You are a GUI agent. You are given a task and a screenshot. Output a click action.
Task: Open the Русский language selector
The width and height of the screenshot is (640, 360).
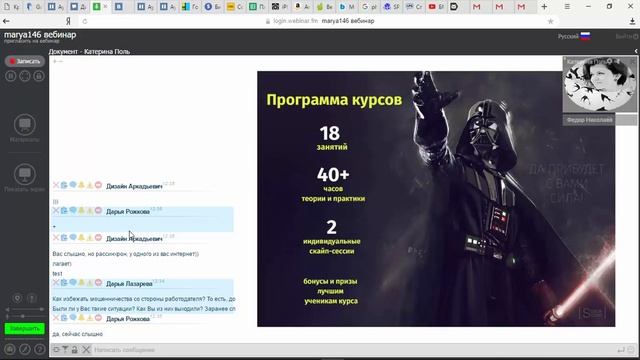tap(574, 36)
